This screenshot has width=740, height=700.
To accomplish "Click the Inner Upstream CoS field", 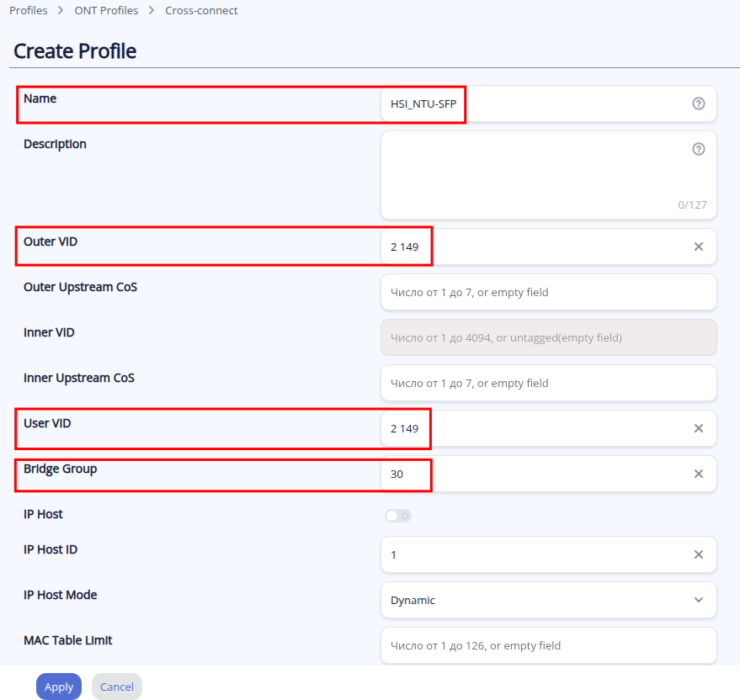I will [x=547, y=383].
